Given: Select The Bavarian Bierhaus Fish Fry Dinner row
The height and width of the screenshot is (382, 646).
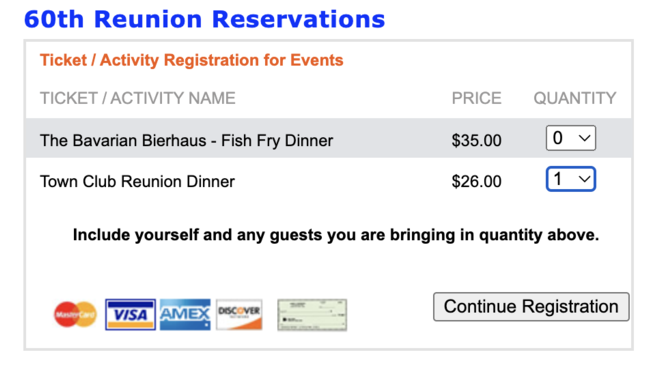Looking at the screenshot, I should (x=328, y=138).
